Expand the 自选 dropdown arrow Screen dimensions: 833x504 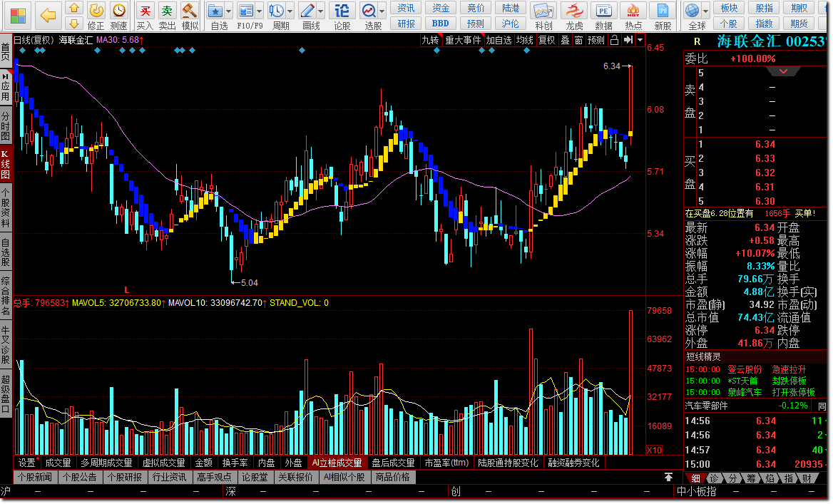coord(229,11)
